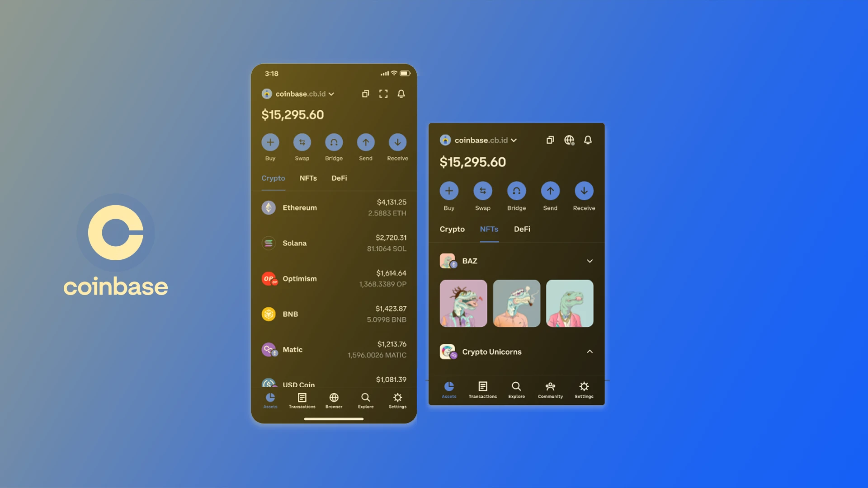Screen dimensions: 868x488
Task: Switch to NFTs tab on left screen
Action: (308, 178)
